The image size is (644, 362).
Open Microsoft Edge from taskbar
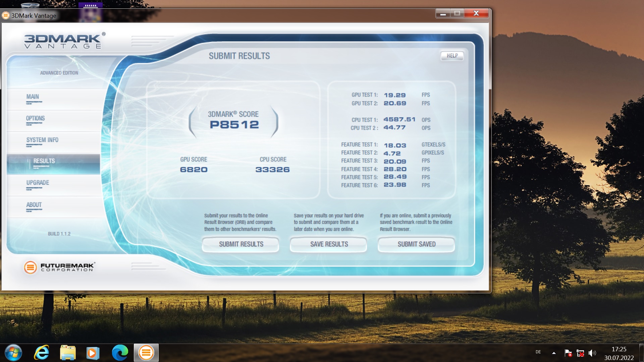coord(120,353)
